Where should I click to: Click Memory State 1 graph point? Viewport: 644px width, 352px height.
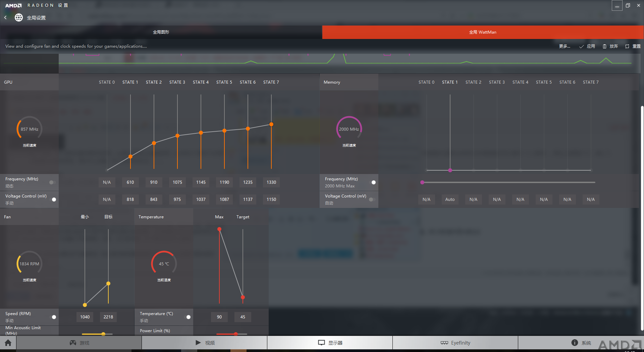click(x=450, y=170)
